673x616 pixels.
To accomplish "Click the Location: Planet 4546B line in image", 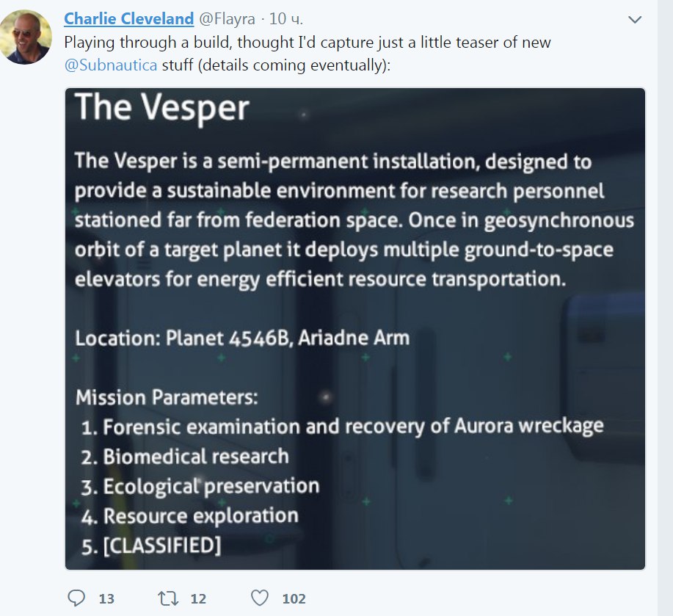I will 242,338.
